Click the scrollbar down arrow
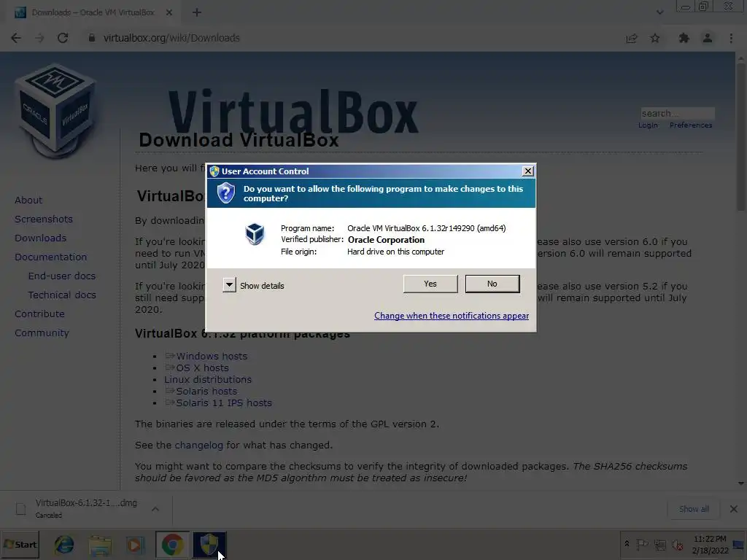This screenshot has width=747, height=560. tap(741, 484)
